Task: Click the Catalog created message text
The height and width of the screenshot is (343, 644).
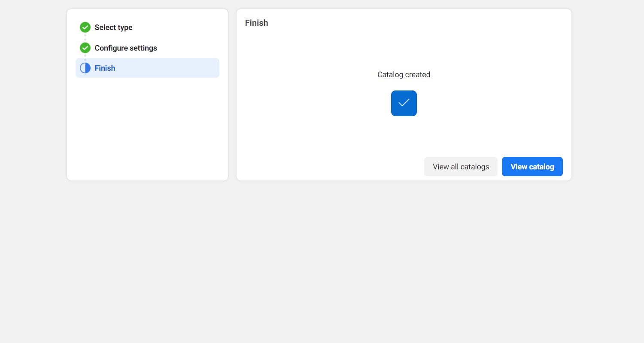Action: [404, 74]
